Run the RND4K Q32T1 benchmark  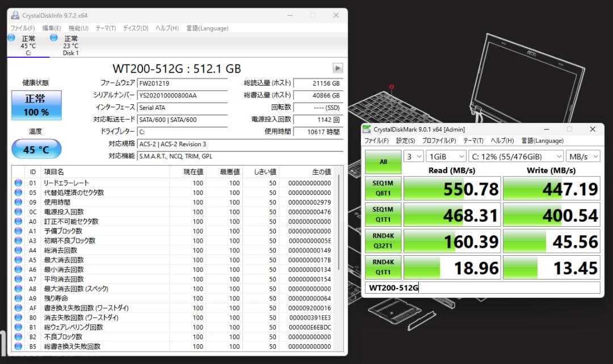[383, 240]
